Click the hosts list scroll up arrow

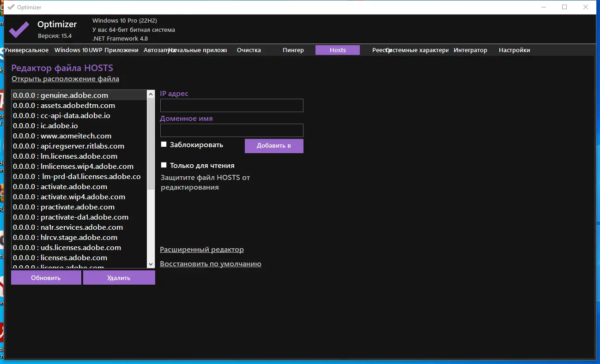coord(151,94)
